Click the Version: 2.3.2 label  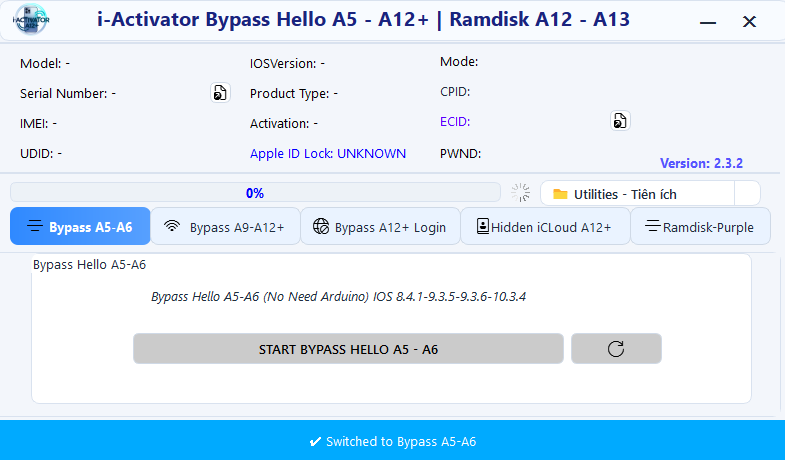701,163
